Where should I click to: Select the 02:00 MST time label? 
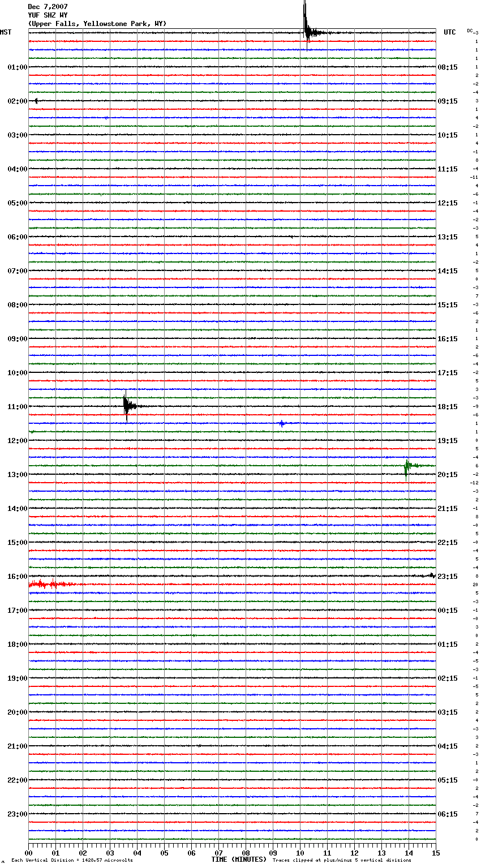coord(18,101)
